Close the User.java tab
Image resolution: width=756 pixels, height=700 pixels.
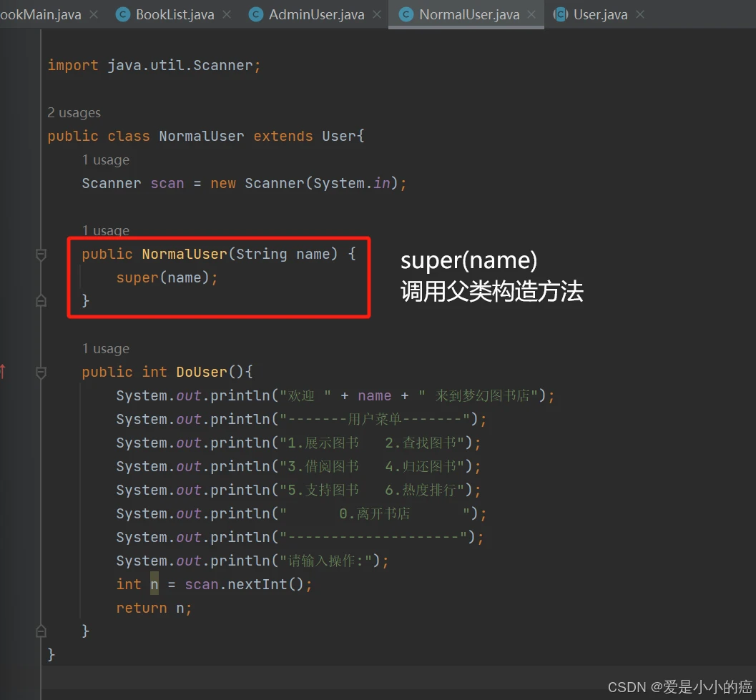coord(640,14)
